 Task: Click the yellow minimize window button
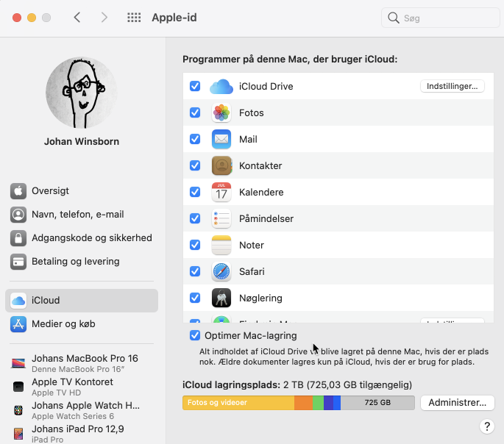[32, 18]
